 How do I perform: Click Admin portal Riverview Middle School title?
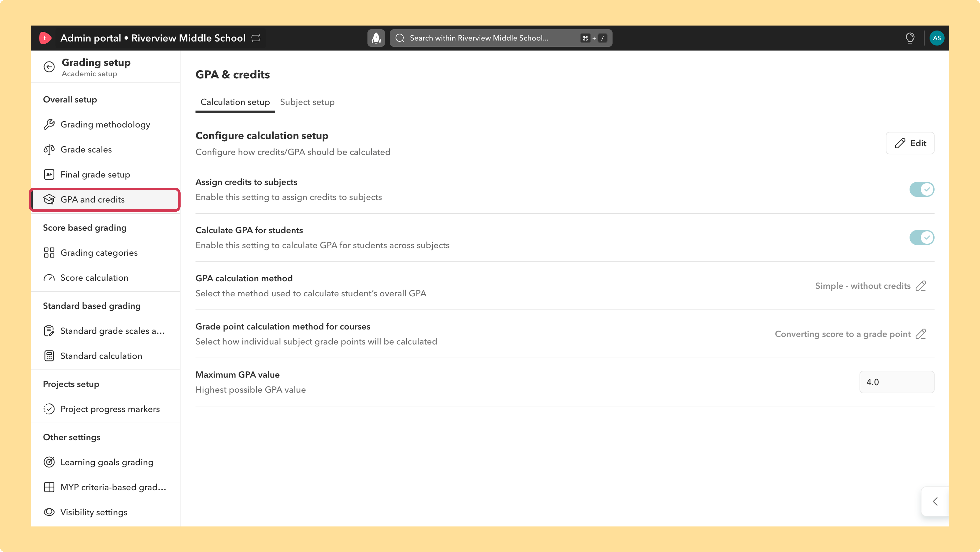tap(153, 38)
